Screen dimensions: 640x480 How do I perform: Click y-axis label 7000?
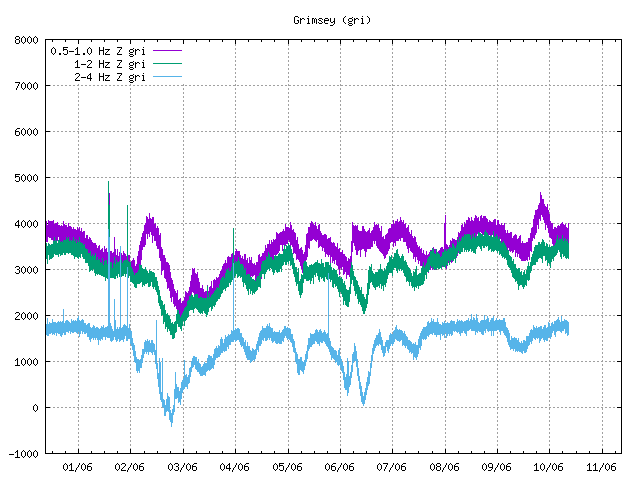tap(26, 86)
